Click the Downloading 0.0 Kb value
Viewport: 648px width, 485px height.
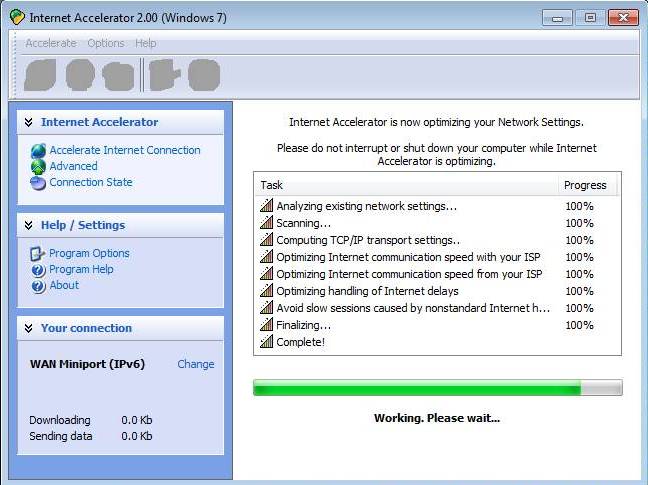137,420
